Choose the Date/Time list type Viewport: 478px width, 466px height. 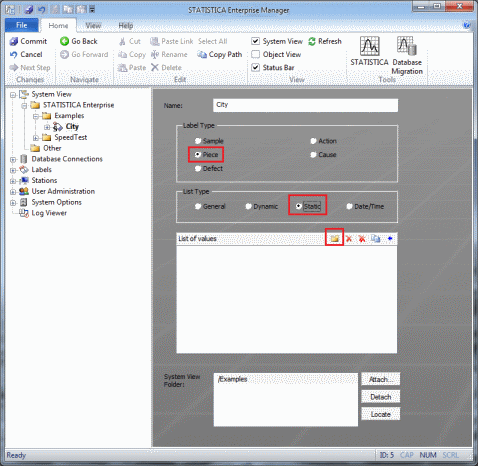pos(349,206)
